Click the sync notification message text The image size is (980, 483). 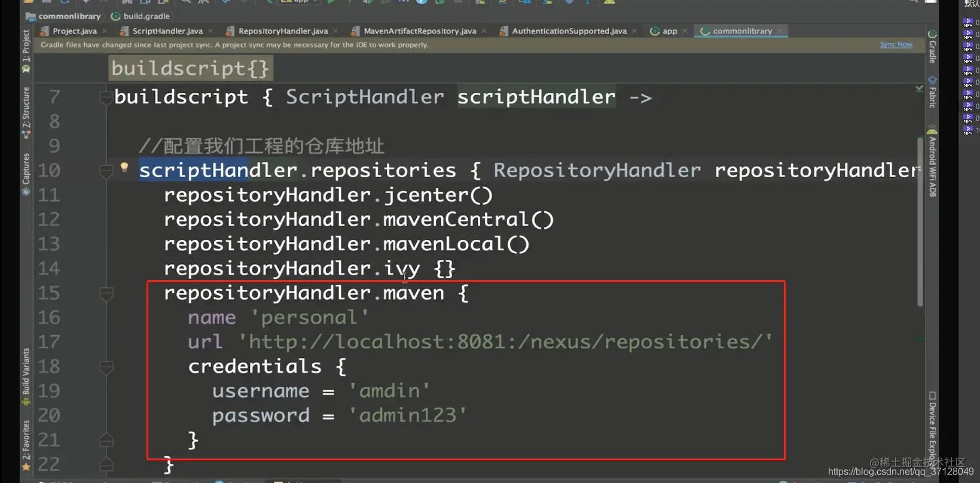234,45
